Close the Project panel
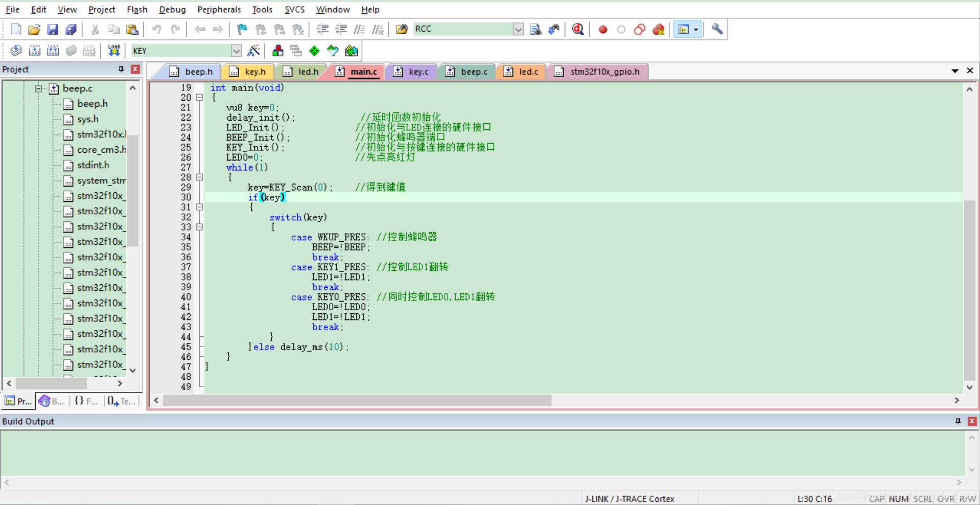Viewport: 980px width, 505px height. pyautogui.click(x=135, y=69)
